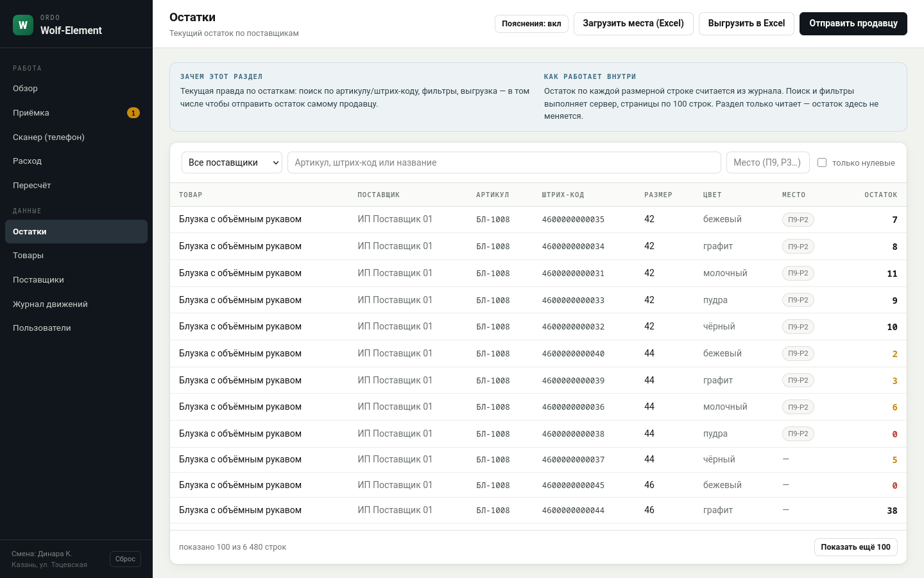The height and width of the screenshot is (578, 924).
Task: Select Расход in the sidebar
Action: click(x=76, y=161)
